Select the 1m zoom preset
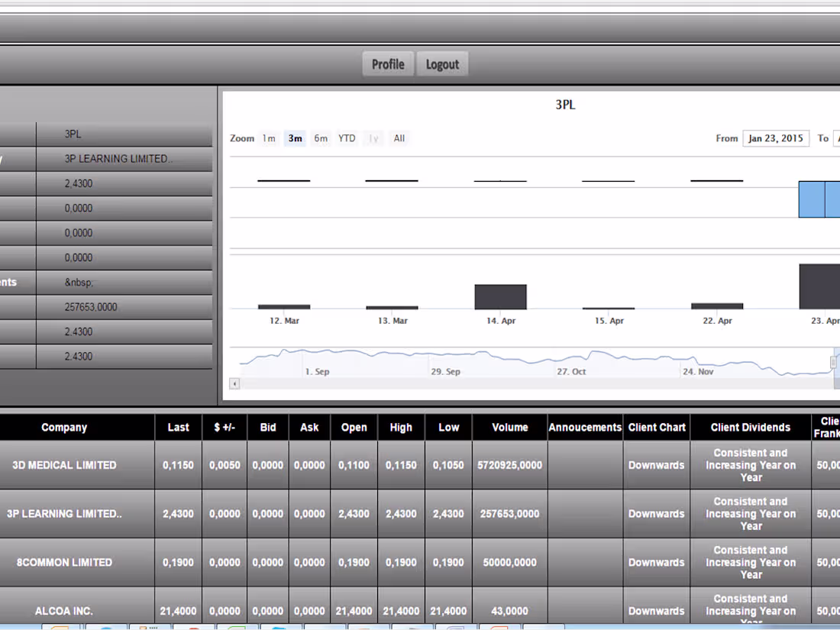This screenshot has height=630, width=840. (x=269, y=138)
